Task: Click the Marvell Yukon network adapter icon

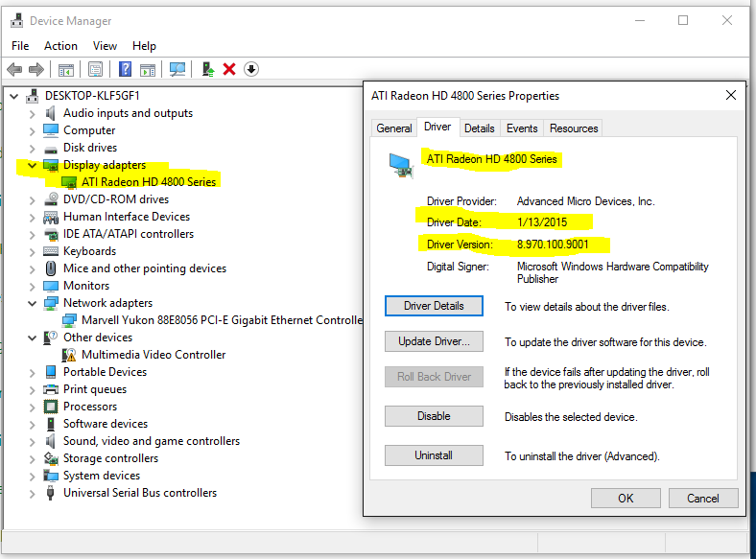Action: point(69,320)
